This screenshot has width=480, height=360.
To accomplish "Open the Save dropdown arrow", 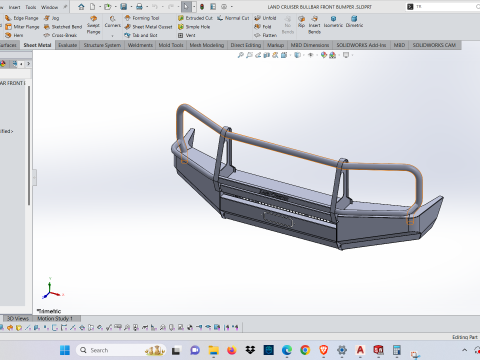I will point(131,7).
